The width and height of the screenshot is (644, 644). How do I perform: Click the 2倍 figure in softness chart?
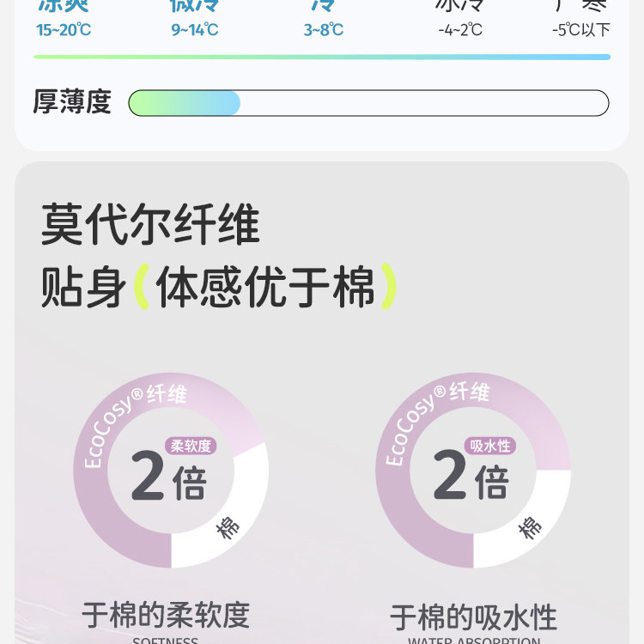coord(169,479)
